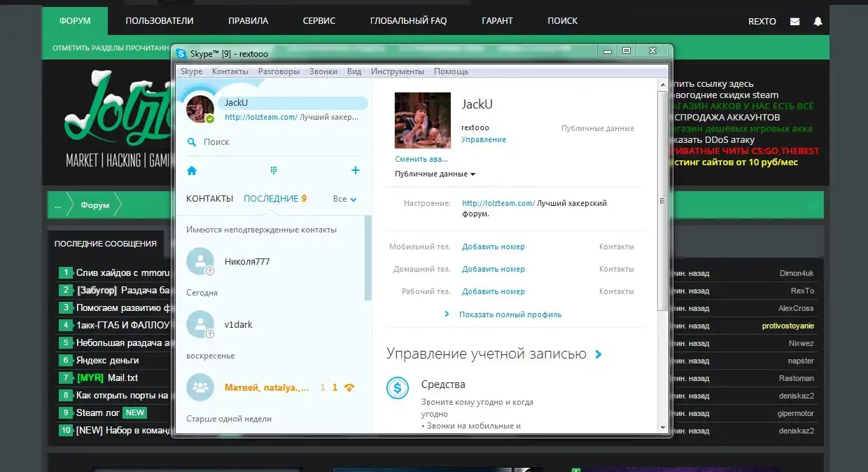
Task: Switch to the КОНТАКТЫ tab
Action: pos(209,199)
